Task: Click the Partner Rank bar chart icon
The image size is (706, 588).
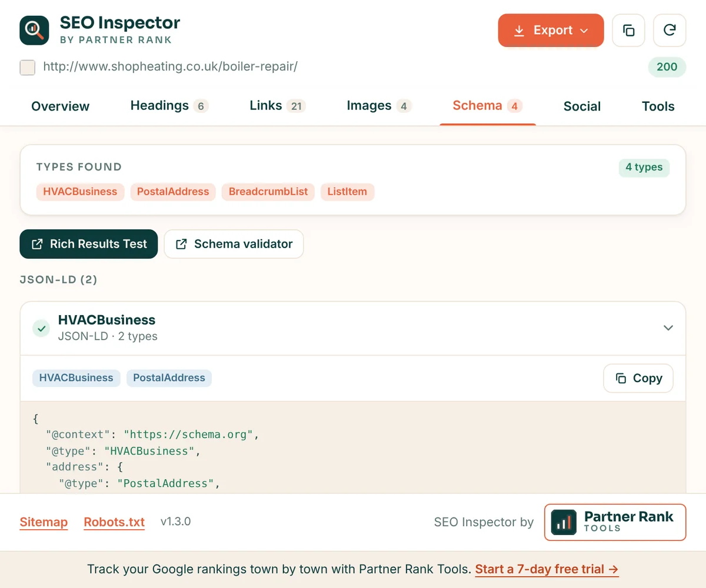Action: click(564, 522)
